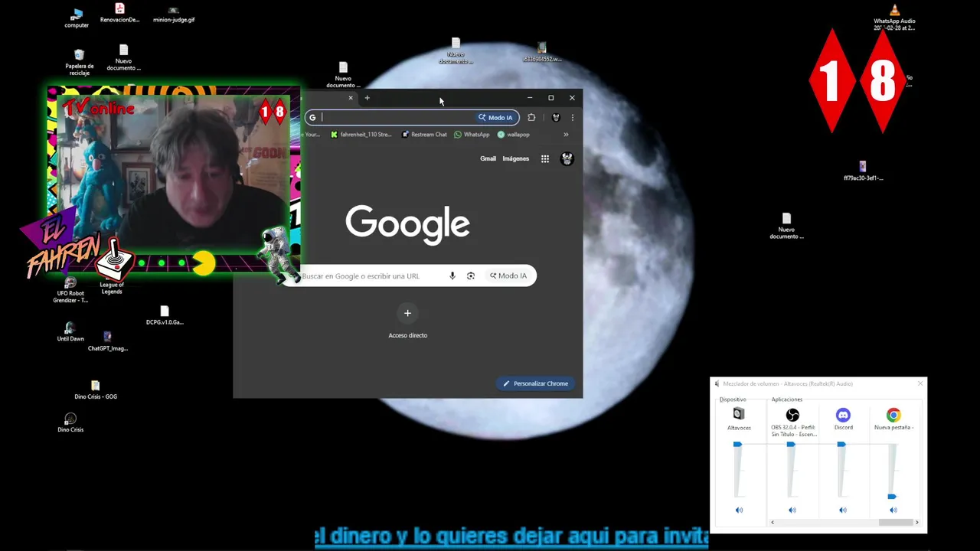Click the Chrome toolbar profile avatar
980x551 pixels.
[556, 117]
